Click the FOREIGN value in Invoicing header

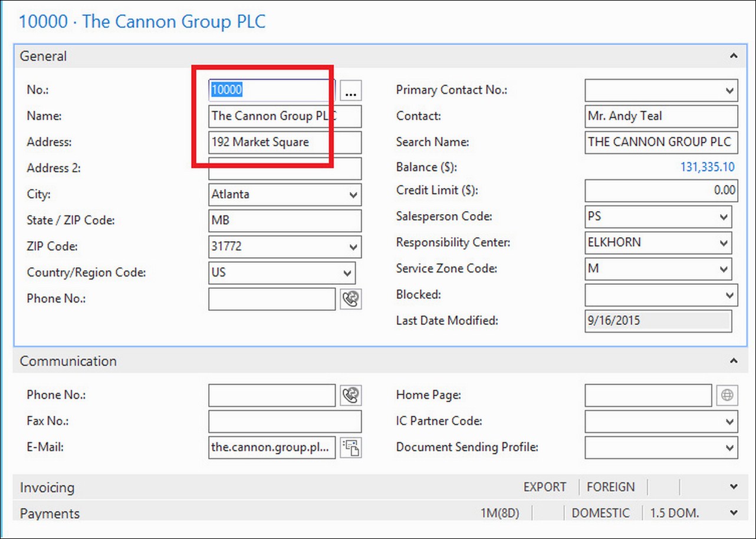coord(611,487)
